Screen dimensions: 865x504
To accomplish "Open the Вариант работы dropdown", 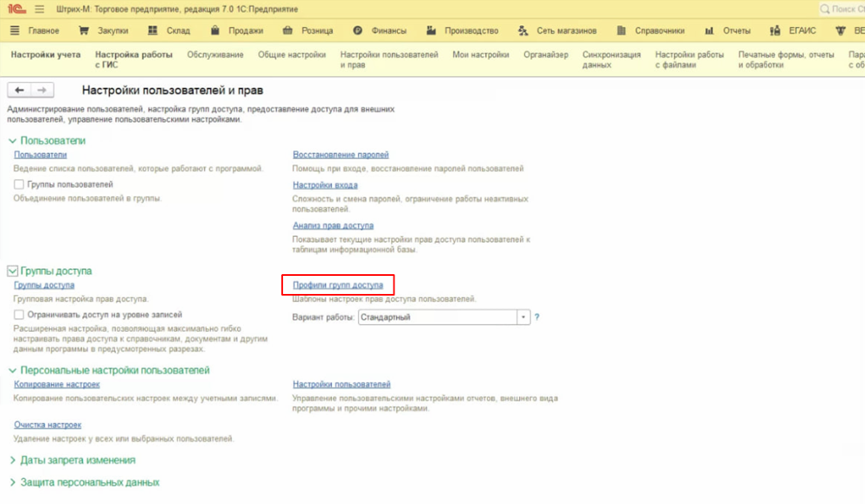I will point(522,317).
